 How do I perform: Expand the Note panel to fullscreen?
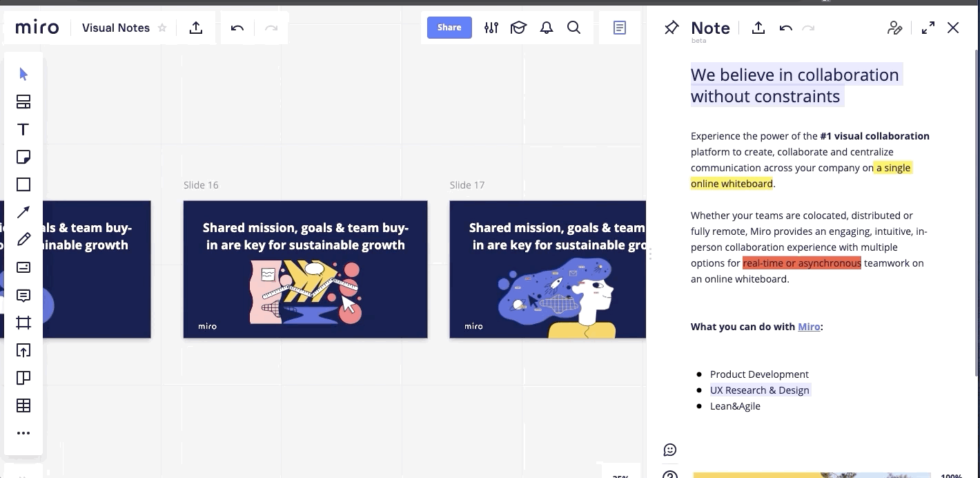click(928, 28)
